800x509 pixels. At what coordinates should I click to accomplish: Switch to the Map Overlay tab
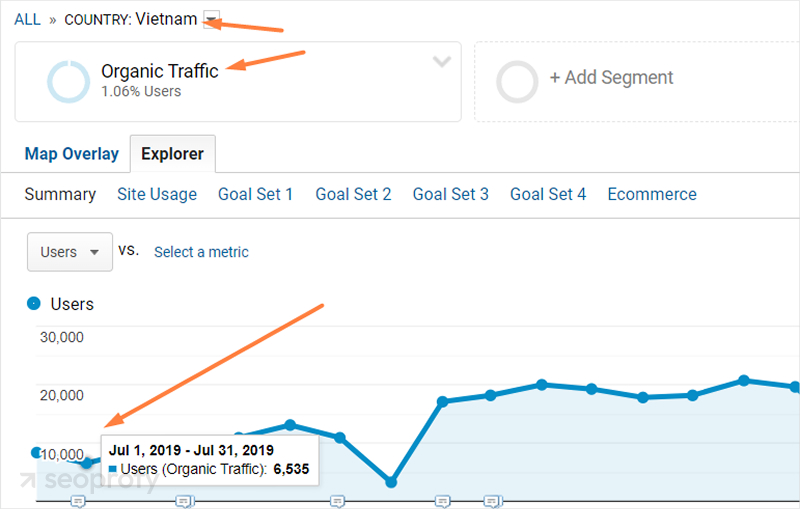(x=71, y=154)
